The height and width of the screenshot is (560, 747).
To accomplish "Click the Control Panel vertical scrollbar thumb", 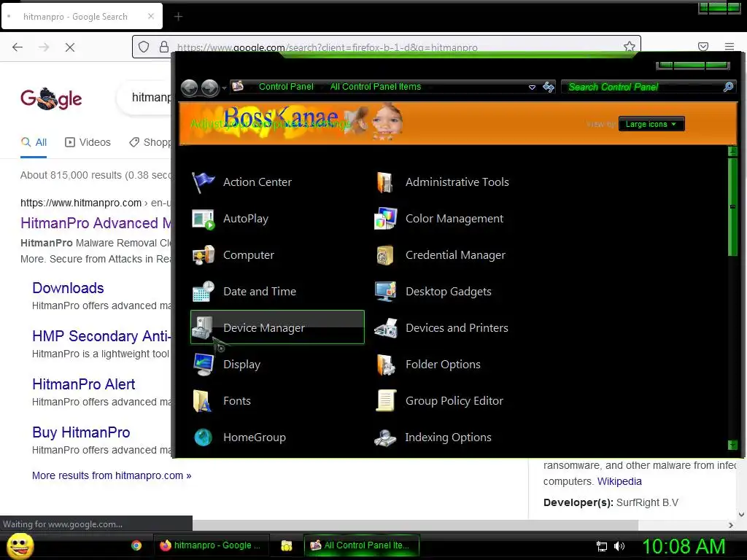I will click(x=732, y=207).
